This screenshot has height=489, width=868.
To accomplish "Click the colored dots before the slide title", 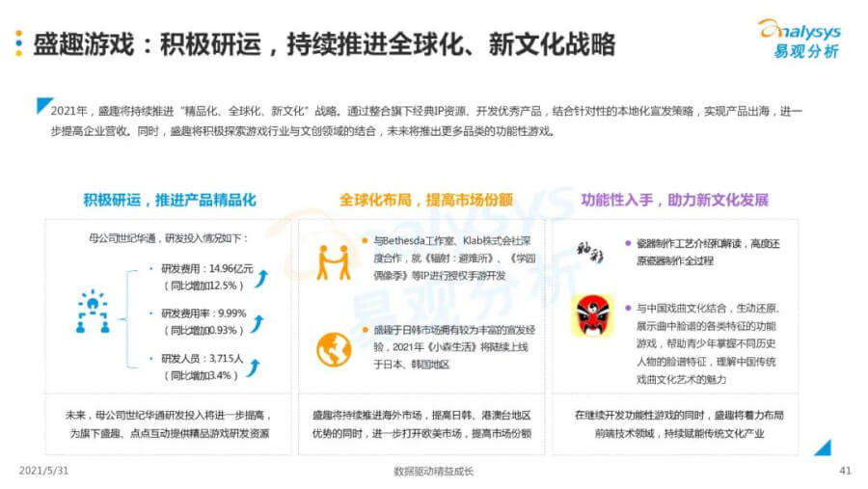I will (19, 43).
